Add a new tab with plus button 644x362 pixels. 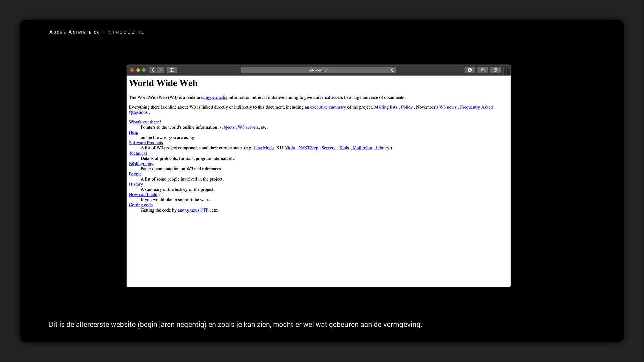[x=507, y=72]
